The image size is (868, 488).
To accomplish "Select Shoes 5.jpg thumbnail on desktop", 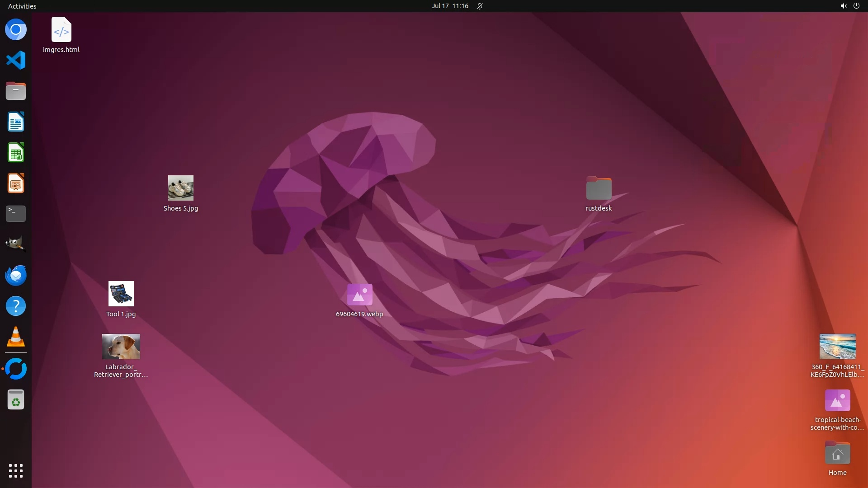I will click(181, 188).
